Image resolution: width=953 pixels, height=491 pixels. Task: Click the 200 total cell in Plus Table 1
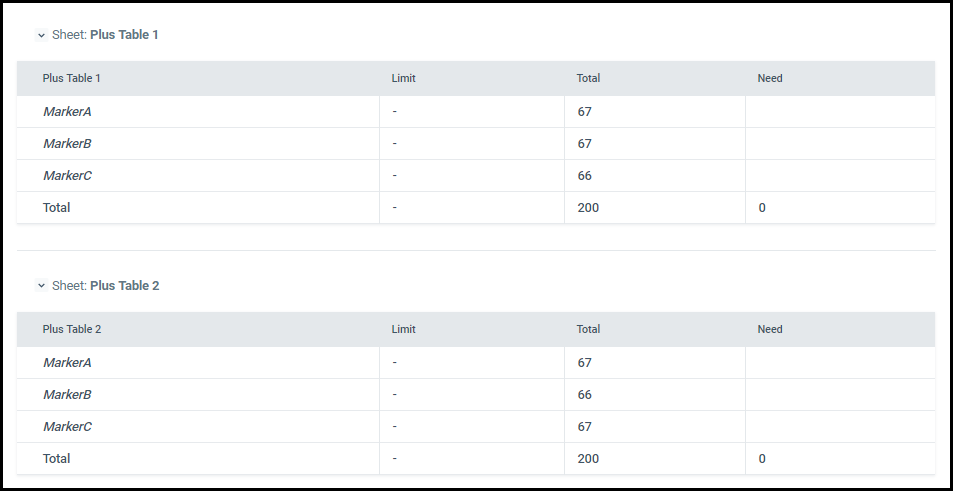[x=588, y=208]
